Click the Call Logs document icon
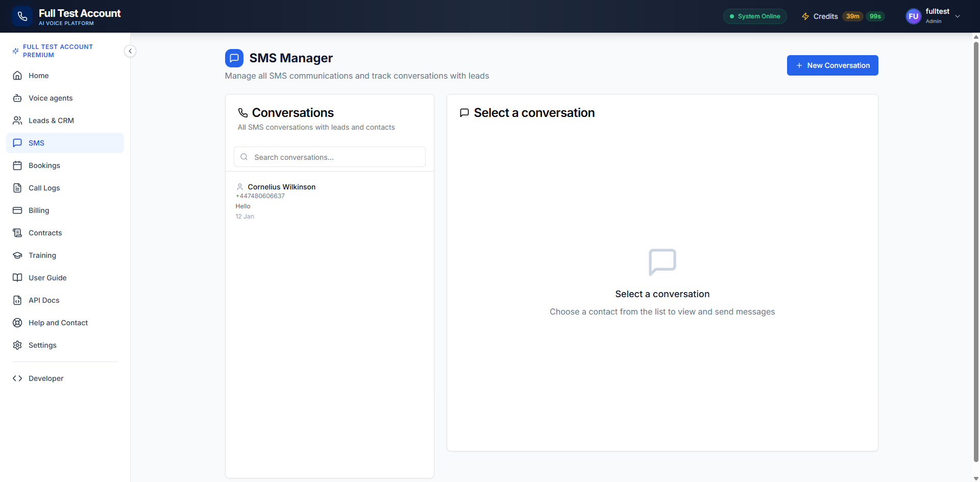 click(x=17, y=188)
